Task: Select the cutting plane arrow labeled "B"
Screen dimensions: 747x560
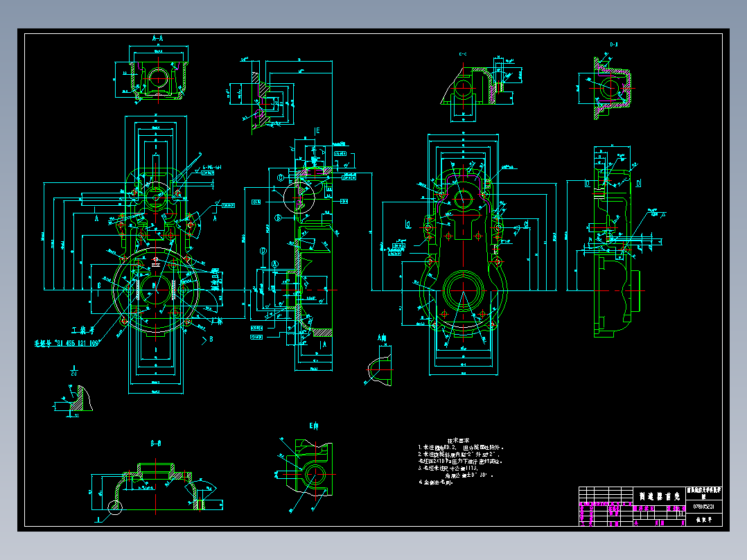Action: pyautogui.click(x=208, y=340)
